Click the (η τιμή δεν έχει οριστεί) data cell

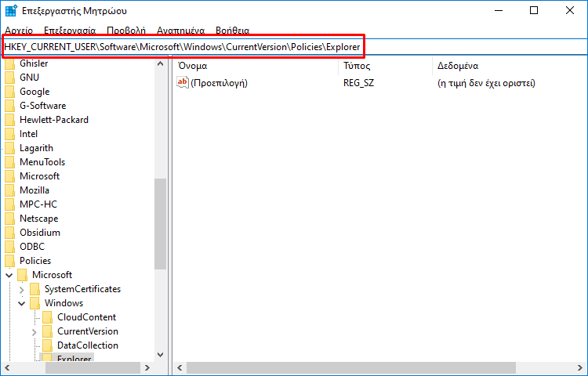coord(486,83)
